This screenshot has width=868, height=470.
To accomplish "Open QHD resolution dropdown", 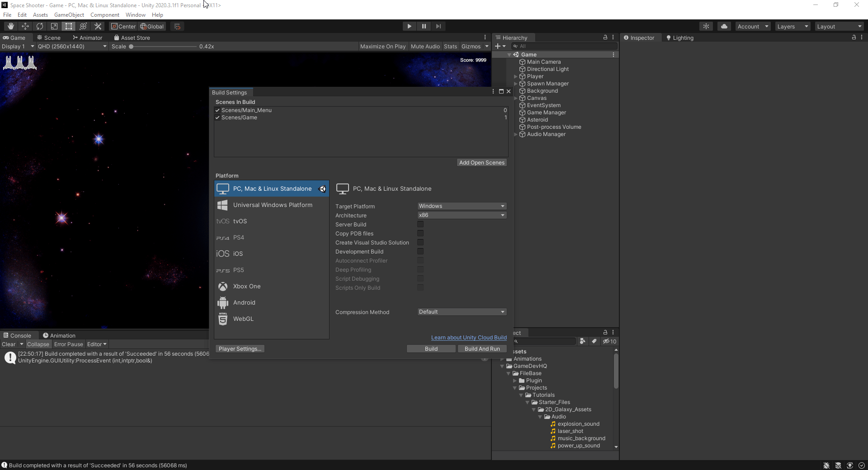I will pyautogui.click(x=72, y=46).
